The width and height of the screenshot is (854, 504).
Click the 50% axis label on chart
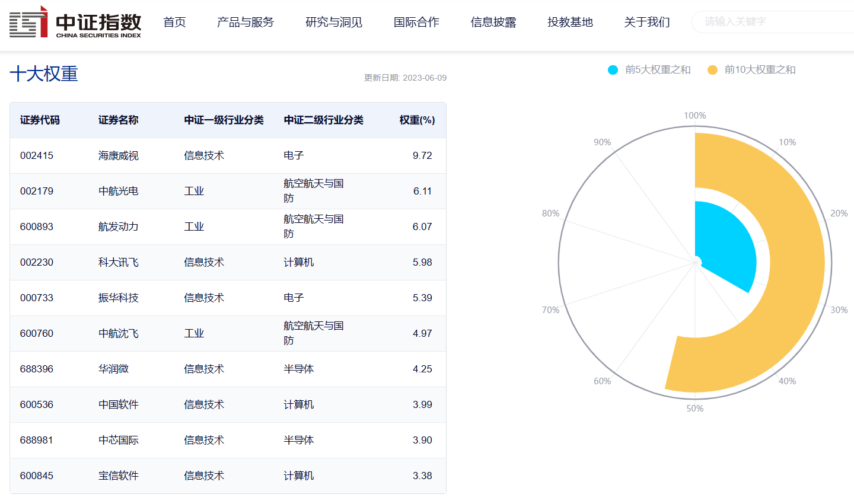[x=695, y=409]
